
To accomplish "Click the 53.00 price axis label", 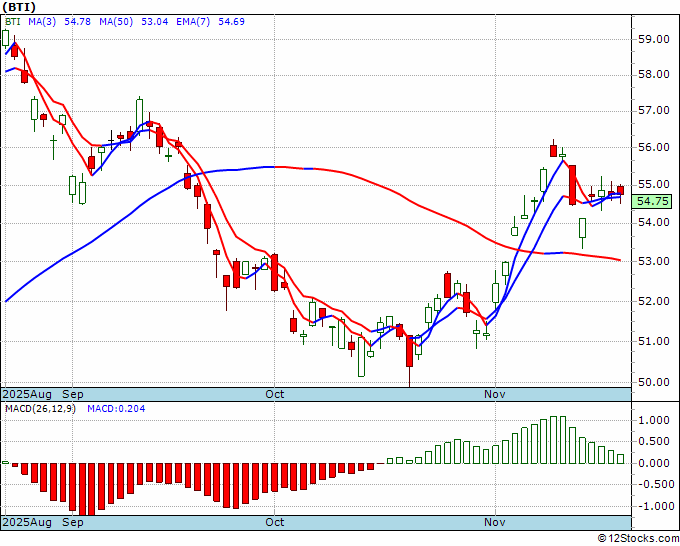I will point(654,261).
